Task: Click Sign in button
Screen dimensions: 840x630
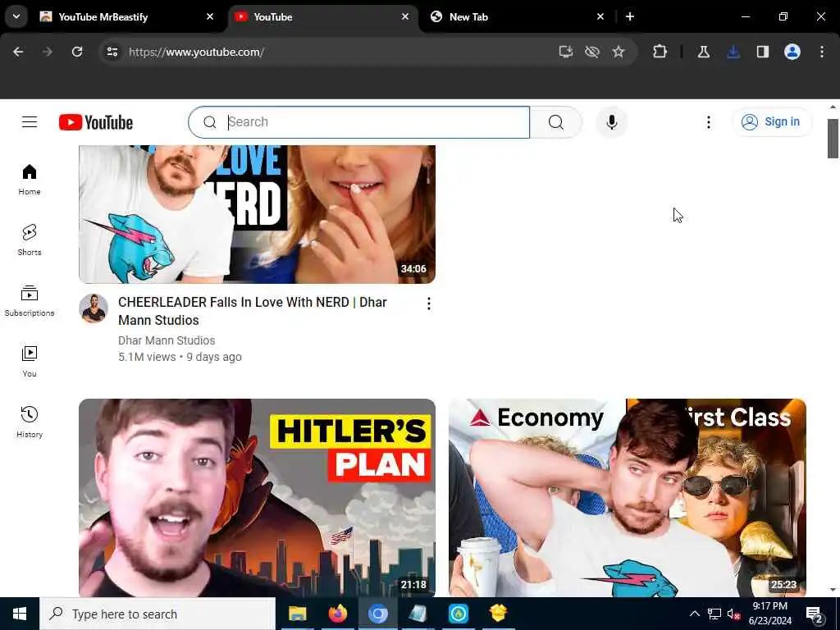Action: pyautogui.click(x=772, y=122)
